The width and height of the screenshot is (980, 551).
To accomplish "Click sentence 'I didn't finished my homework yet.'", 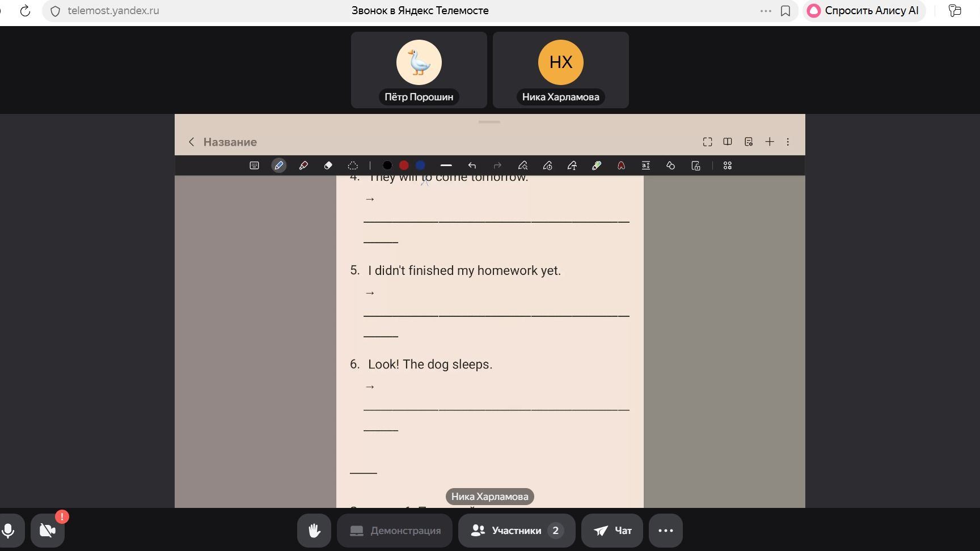I will [x=464, y=270].
